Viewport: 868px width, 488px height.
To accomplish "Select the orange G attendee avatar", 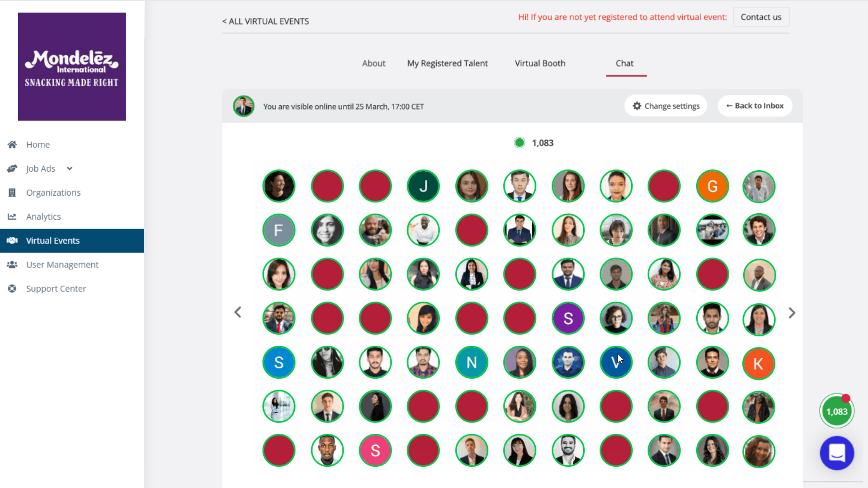I will (x=712, y=186).
